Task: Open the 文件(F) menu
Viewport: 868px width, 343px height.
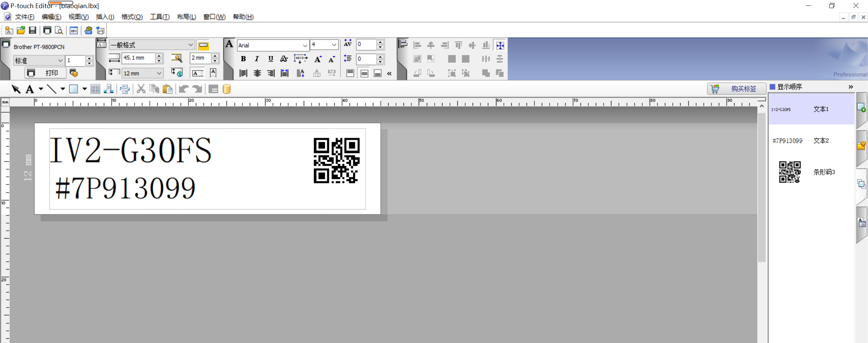Action: (x=24, y=17)
